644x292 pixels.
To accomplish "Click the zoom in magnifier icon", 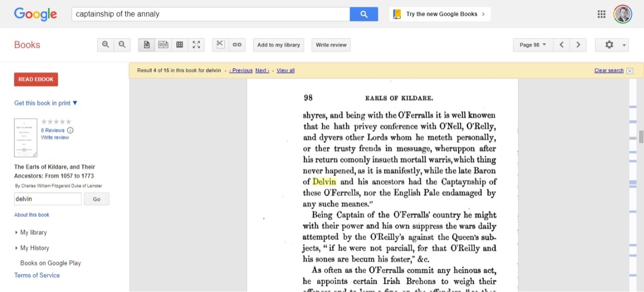I will (x=105, y=45).
